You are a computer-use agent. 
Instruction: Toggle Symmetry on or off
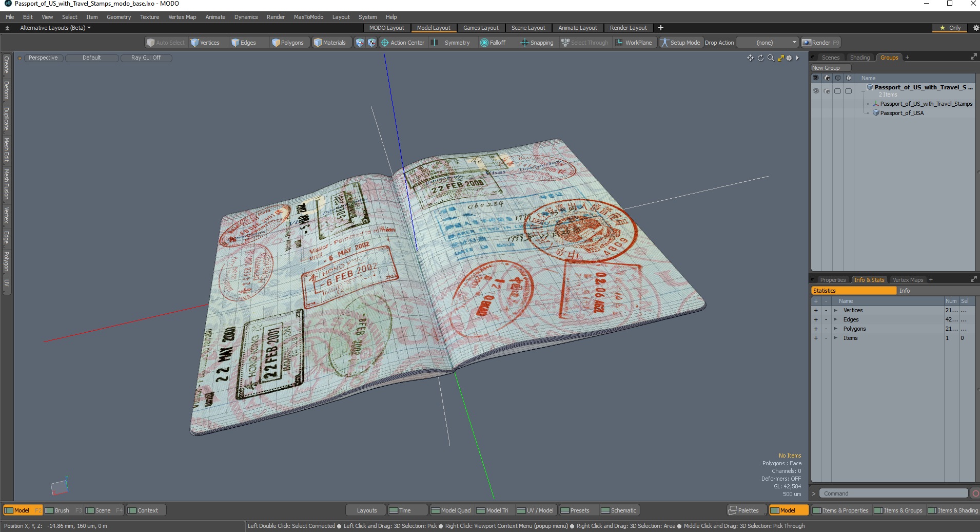coord(452,43)
